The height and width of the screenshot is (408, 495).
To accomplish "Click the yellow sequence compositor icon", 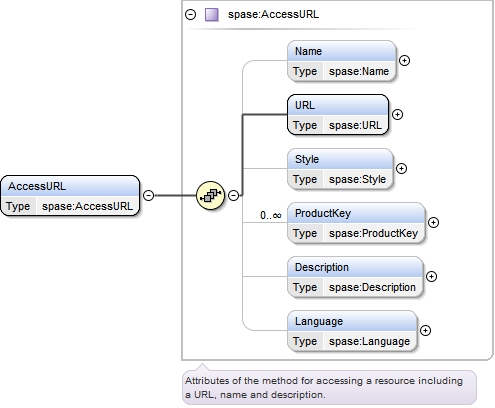I will click(210, 195).
